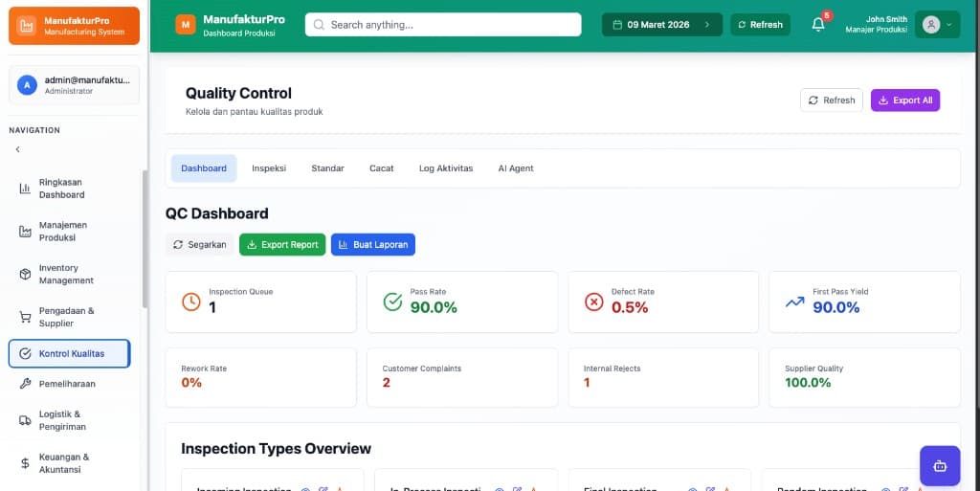Click the First Pass Yield trend icon

[794, 301]
